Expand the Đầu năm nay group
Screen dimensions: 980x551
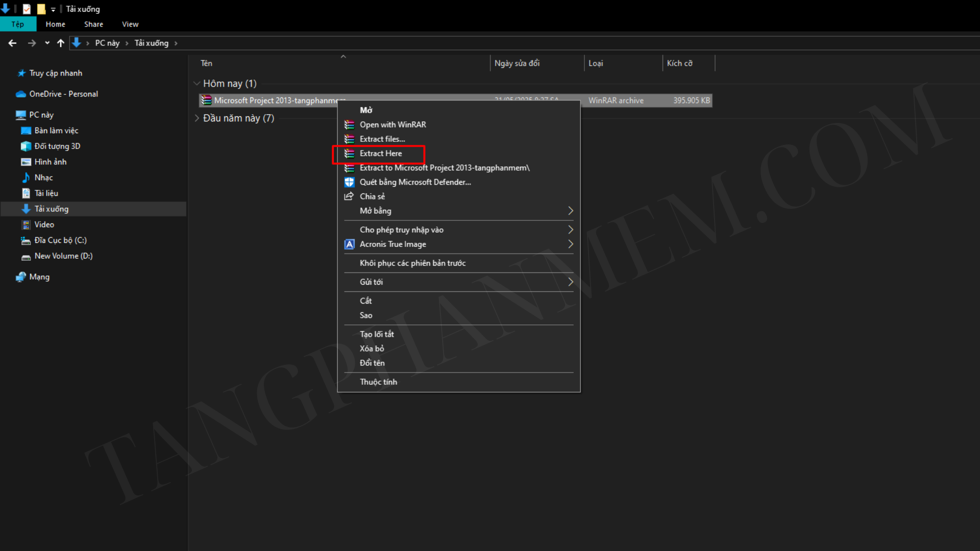click(x=197, y=118)
